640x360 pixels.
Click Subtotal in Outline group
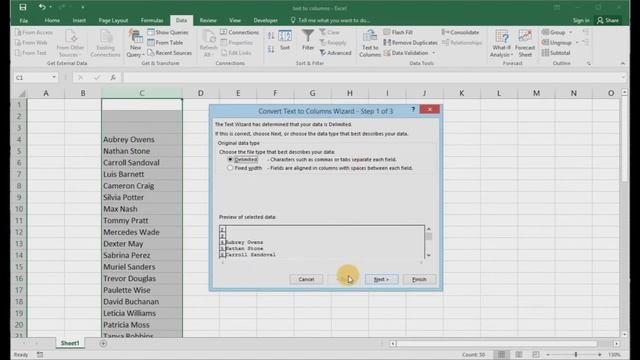556,53
